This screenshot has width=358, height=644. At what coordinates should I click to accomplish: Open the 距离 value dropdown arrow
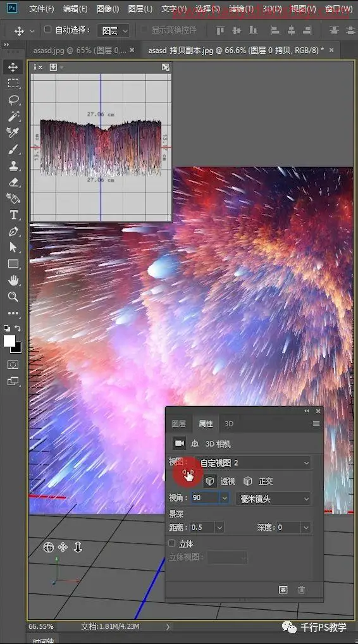[x=219, y=528]
